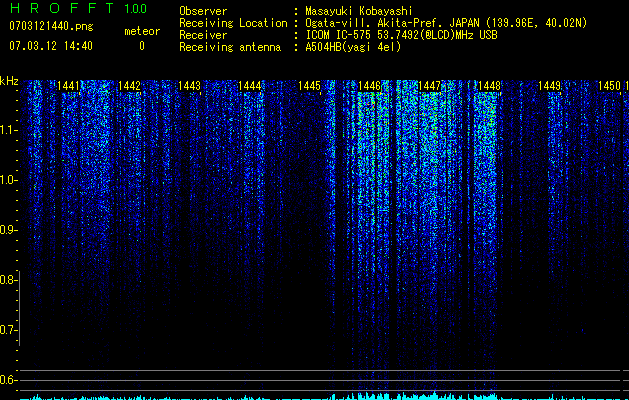Select the A504HB(yagi 4el) antenna text
The height and width of the screenshot is (400, 629).
[x=353, y=47]
